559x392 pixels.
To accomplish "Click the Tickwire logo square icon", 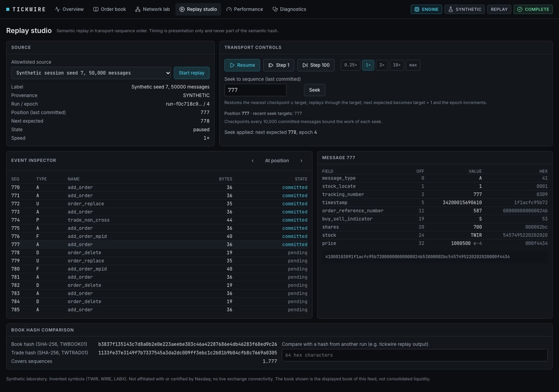I will click(8, 9).
